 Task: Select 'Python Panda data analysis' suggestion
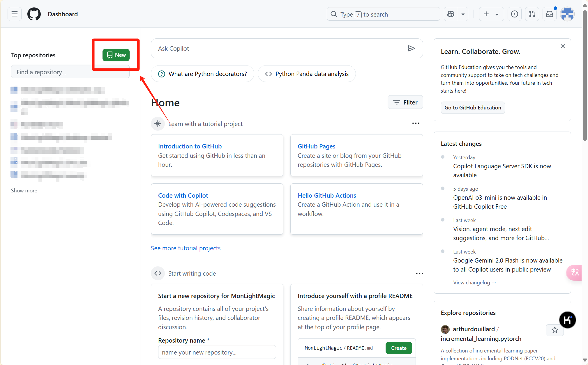tap(307, 74)
